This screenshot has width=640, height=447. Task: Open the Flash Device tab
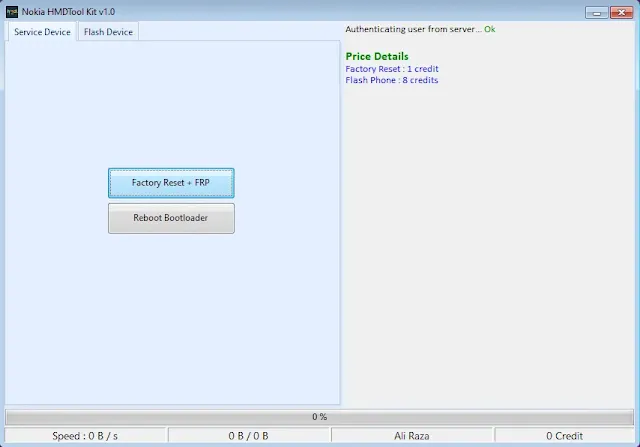coord(108,32)
